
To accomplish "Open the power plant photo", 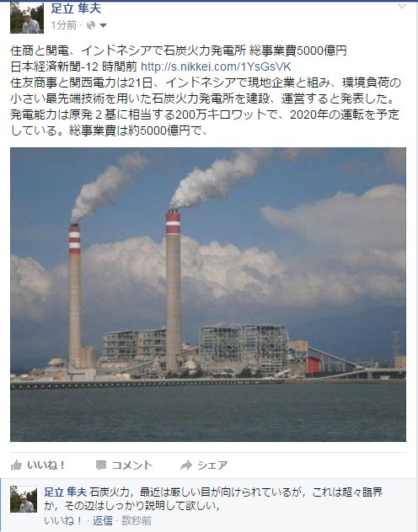I will 208,295.
